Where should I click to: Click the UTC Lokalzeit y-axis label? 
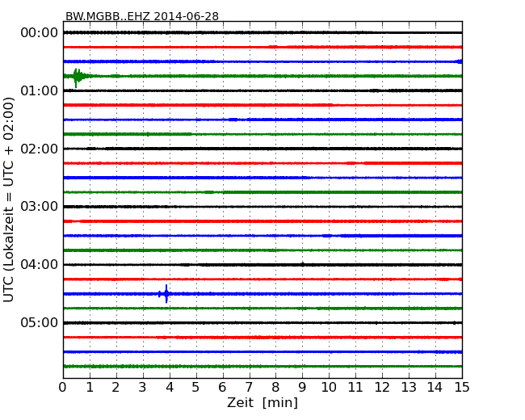coord(8,199)
